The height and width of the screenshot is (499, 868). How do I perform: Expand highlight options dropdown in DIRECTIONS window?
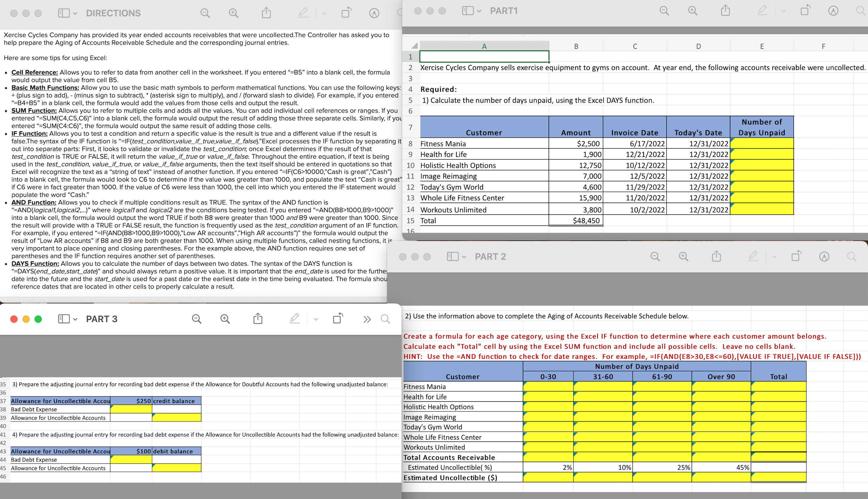pyautogui.click(x=324, y=13)
